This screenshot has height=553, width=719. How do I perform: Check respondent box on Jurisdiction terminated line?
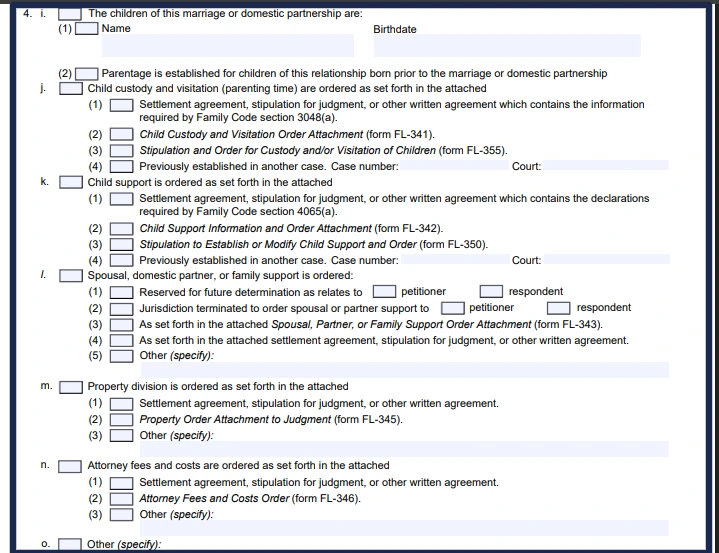coord(559,308)
